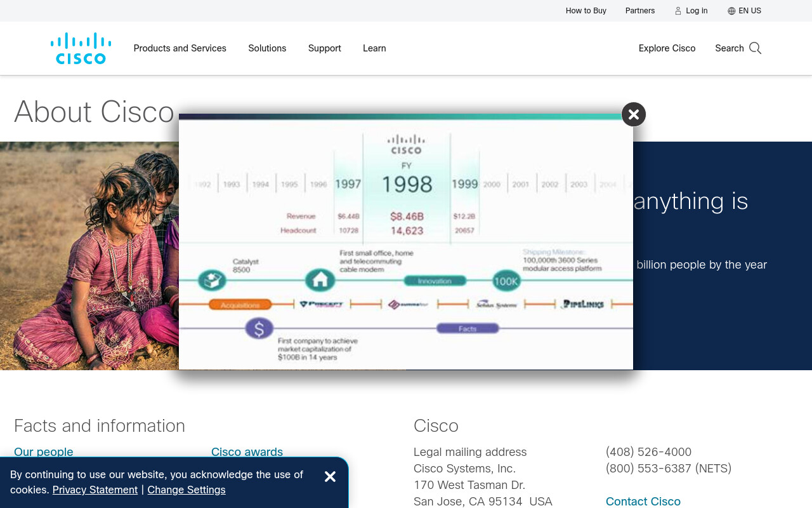Screen dimensions: 812x508
Task: Click the Selsius Systems acquisition logo
Action: pos(496,304)
